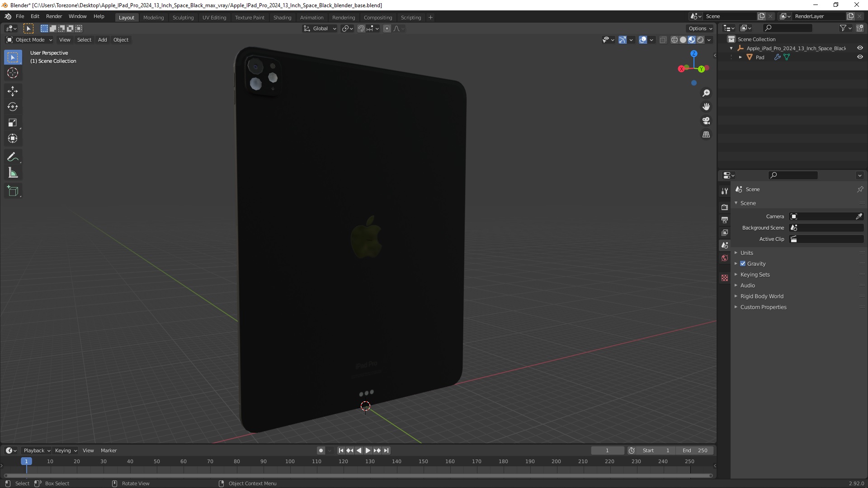Toggle snapping magnet icon
This screenshot has width=868, height=488.
pyautogui.click(x=361, y=28)
